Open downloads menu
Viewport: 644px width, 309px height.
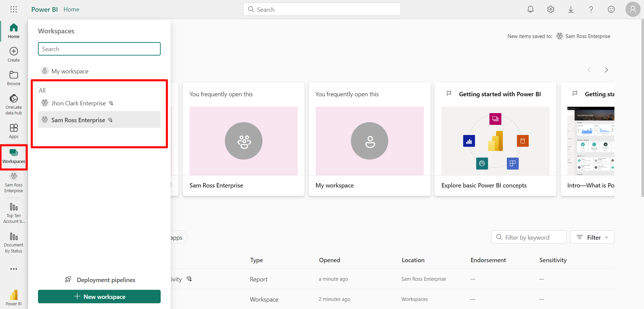point(571,9)
